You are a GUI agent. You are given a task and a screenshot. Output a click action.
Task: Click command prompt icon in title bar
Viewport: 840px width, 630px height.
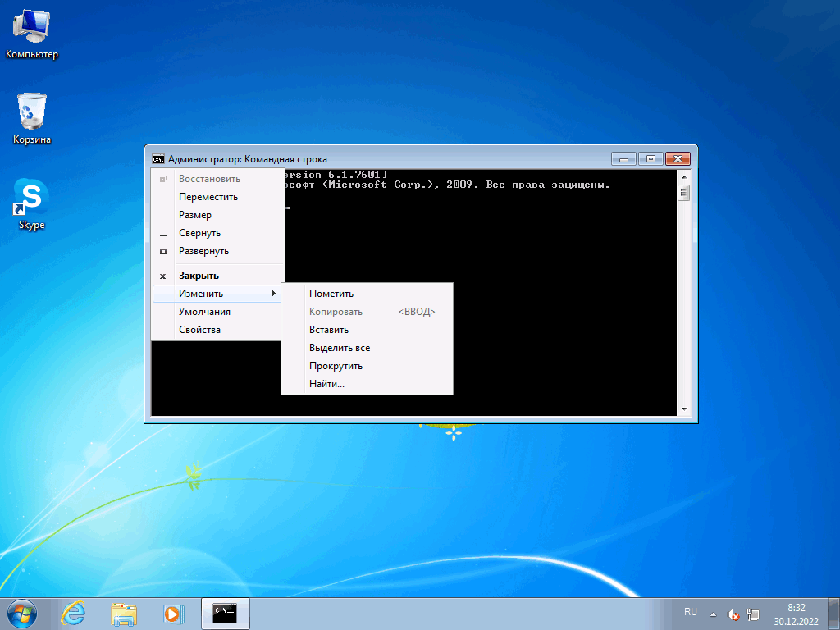158,159
